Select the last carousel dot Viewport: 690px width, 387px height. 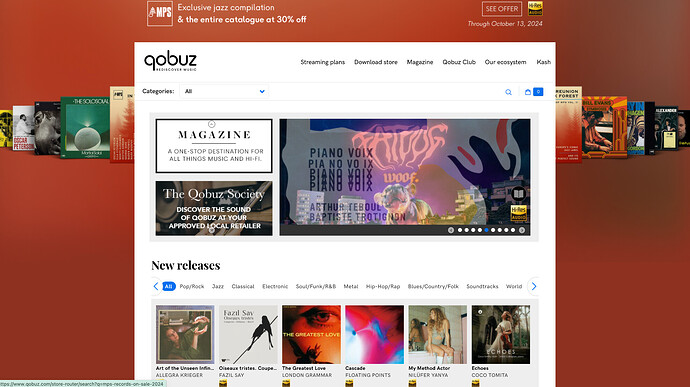pyautogui.click(x=513, y=230)
